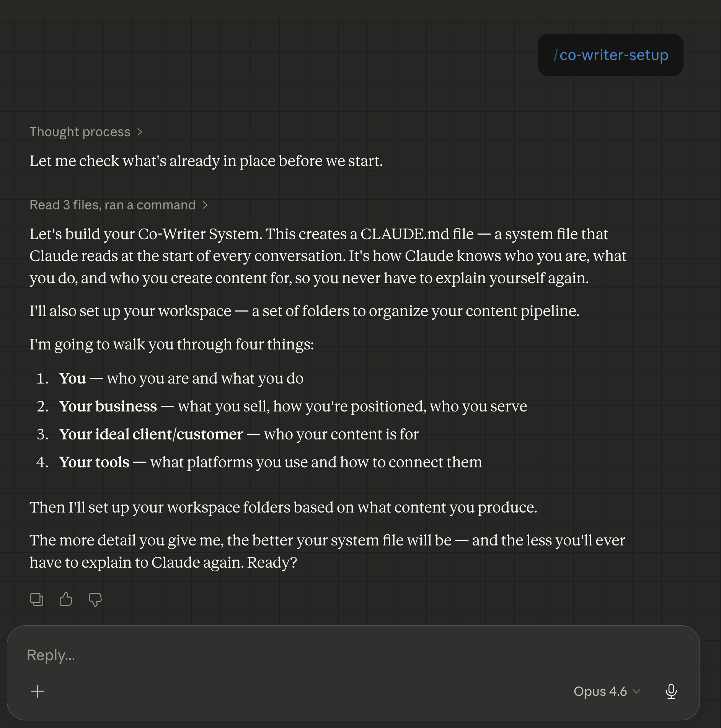
Task: Click the copy icon below Claude's reply
Action: 37,599
